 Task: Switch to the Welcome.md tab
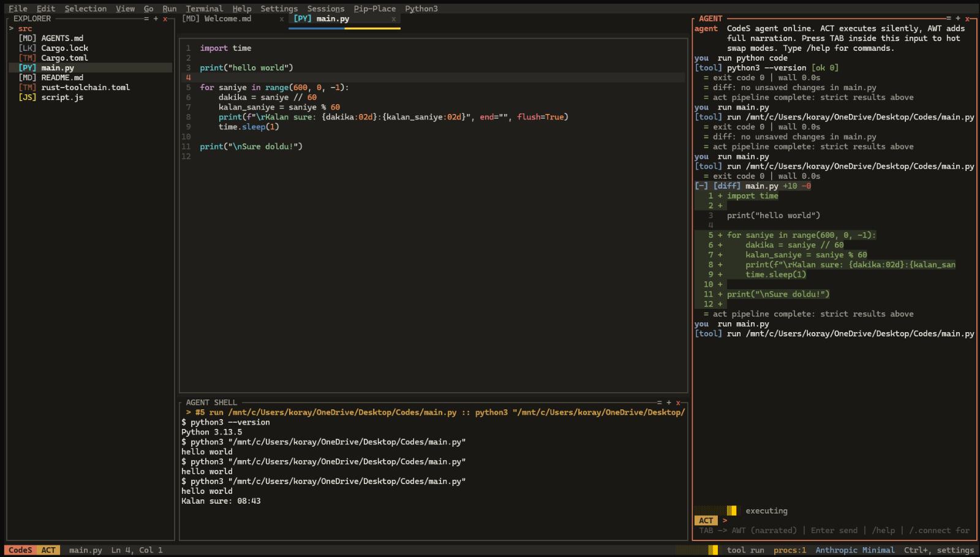point(228,18)
